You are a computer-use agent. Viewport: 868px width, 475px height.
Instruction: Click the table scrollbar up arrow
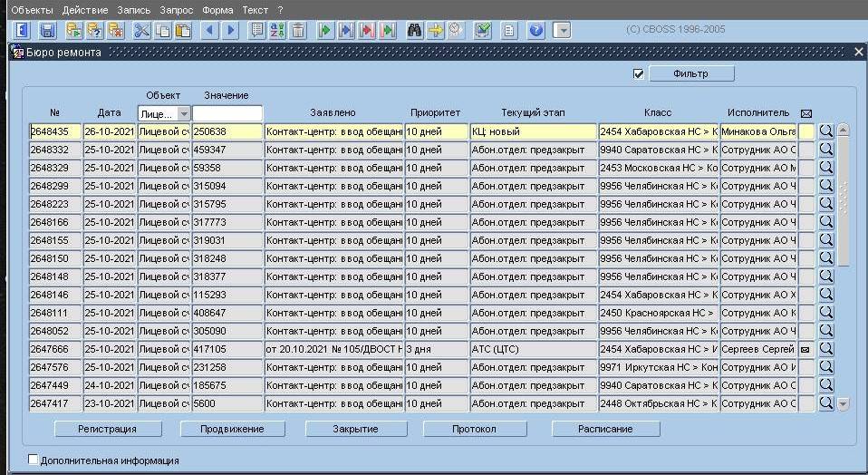[844, 131]
